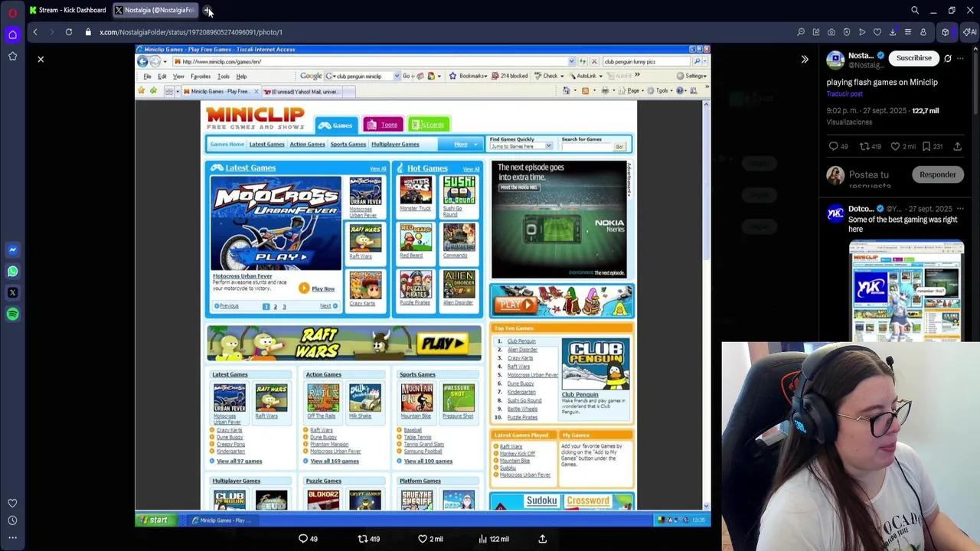The image size is (980, 551).
Task: Open sidebar more options ellipsis at bottom
Action: tap(12, 537)
